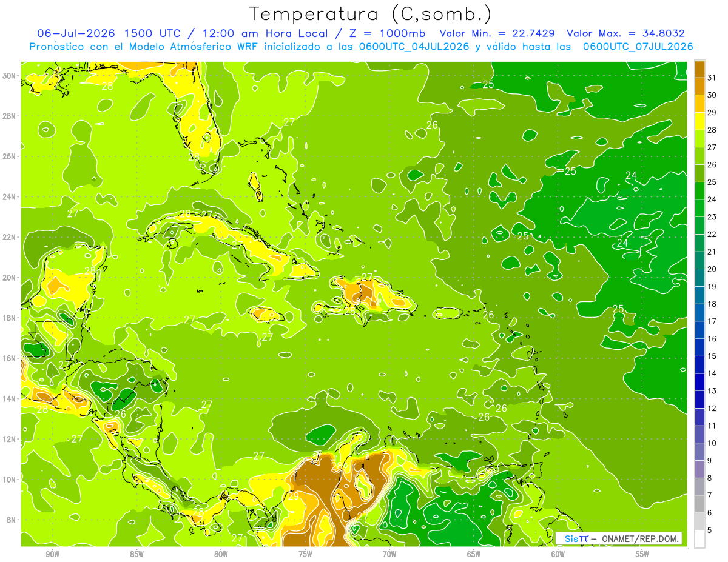Click the "80W" longitude axis label
The image size is (728, 562).
point(221,554)
